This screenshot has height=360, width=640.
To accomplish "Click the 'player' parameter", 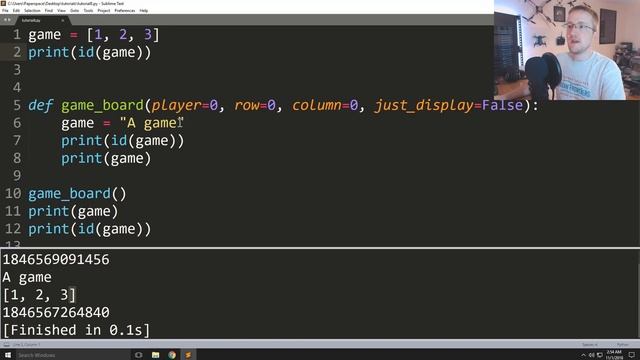I will click(176, 105).
